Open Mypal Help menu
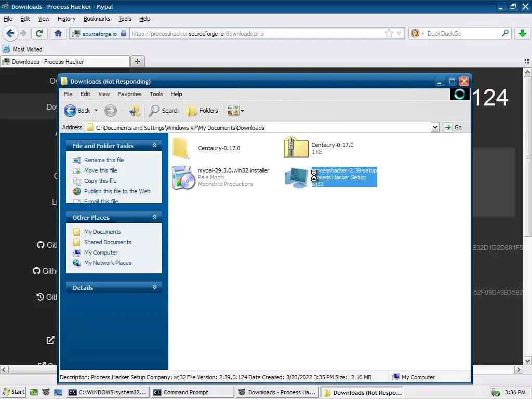The width and height of the screenshot is (532, 399). click(x=144, y=19)
